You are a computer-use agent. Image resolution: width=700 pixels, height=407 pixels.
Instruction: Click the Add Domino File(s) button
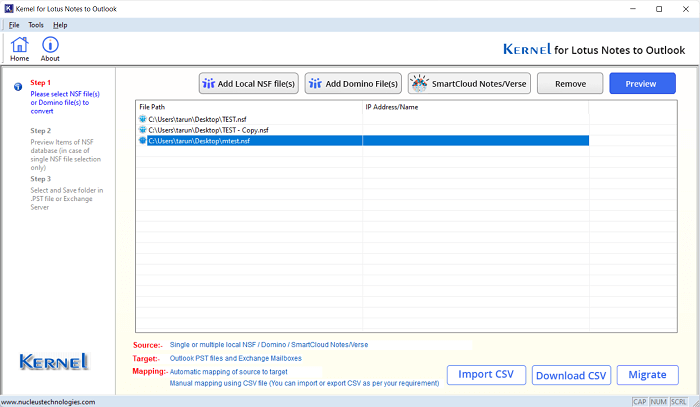(x=353, y=83)
